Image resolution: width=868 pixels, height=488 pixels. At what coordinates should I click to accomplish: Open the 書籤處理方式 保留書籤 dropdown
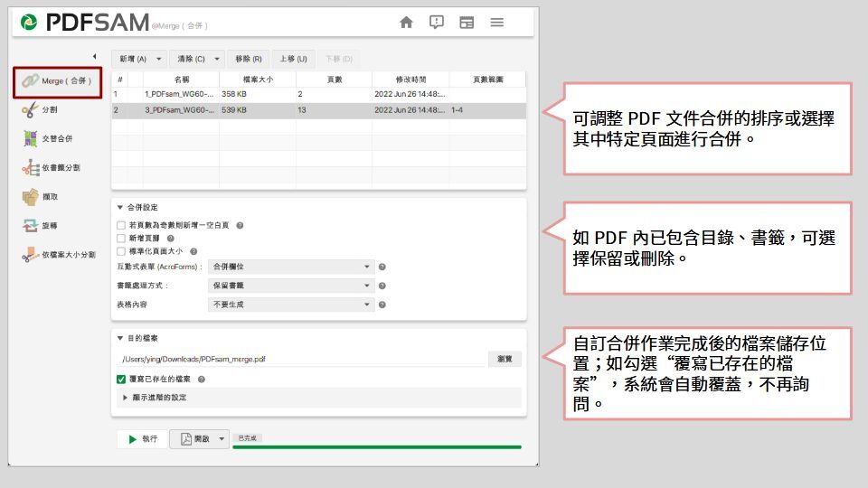tap(290, 286)
